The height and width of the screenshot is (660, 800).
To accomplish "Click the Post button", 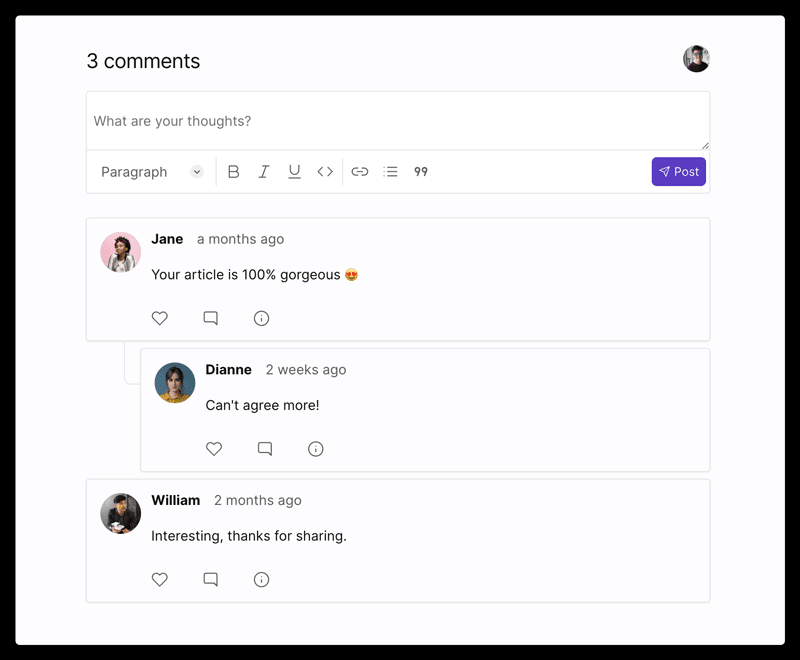I will pyautogui.click(x=679, y=172).
